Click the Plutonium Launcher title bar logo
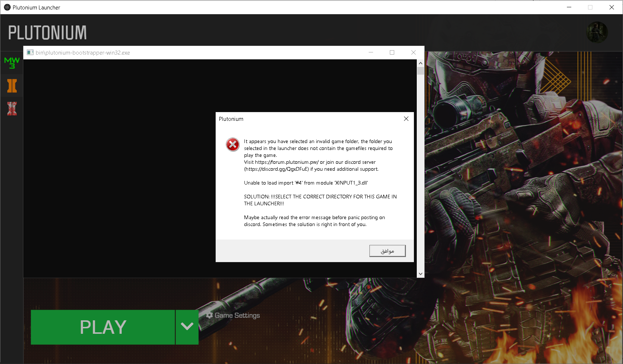Image resolution: width=623 pixels, height=364 pixels. pos(7,7)
